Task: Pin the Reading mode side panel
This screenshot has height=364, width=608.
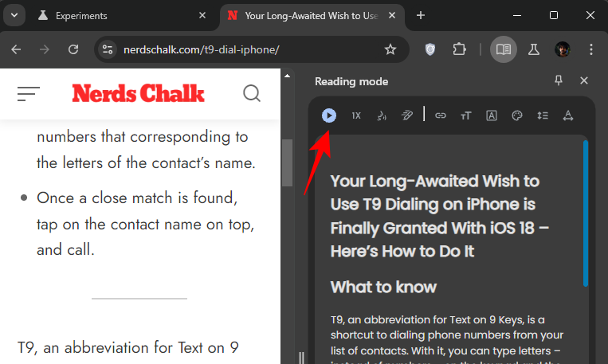Action: click(559, 80)
